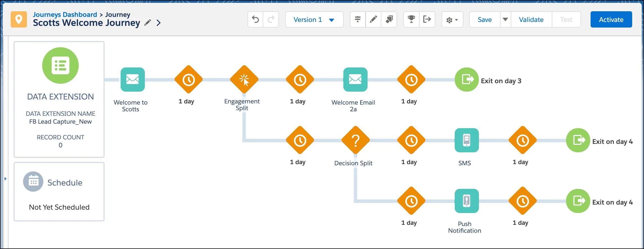Image resolution: width=644 pixels, height=249 pixels.
Task: Click the Exit on day 3 label
Action: (501, 81)
